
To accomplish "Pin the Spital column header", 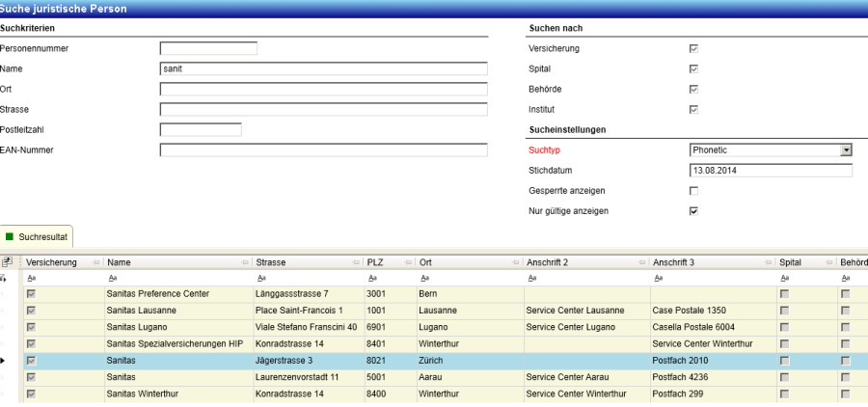I will pyautogui.click(x=828, y=263).
